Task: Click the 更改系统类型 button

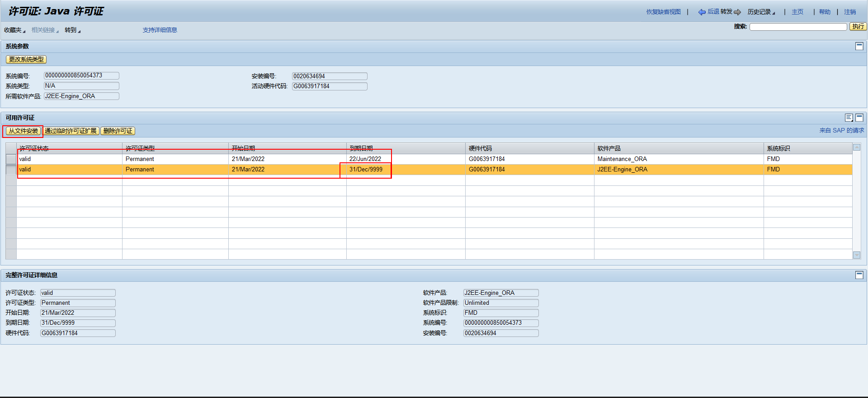Action: [26, 59]
